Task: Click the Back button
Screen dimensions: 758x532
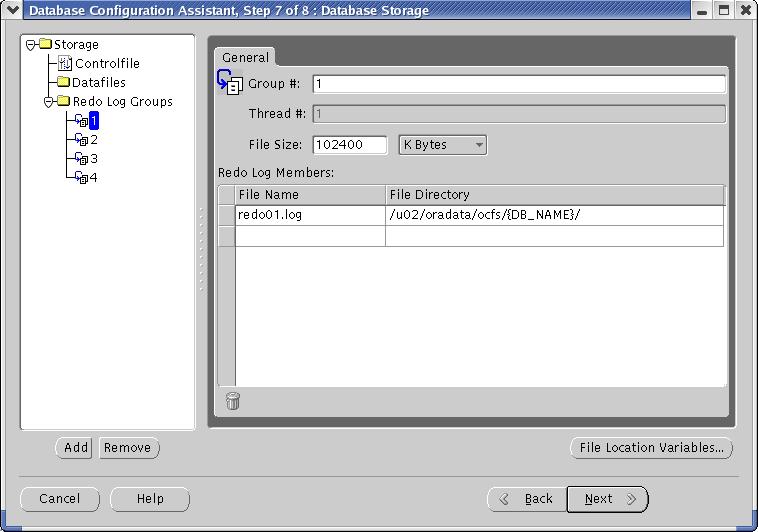Action: tap(526, 499)
